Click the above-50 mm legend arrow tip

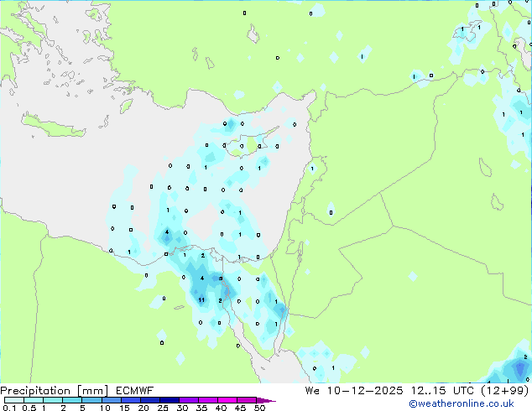click(266, 400)
